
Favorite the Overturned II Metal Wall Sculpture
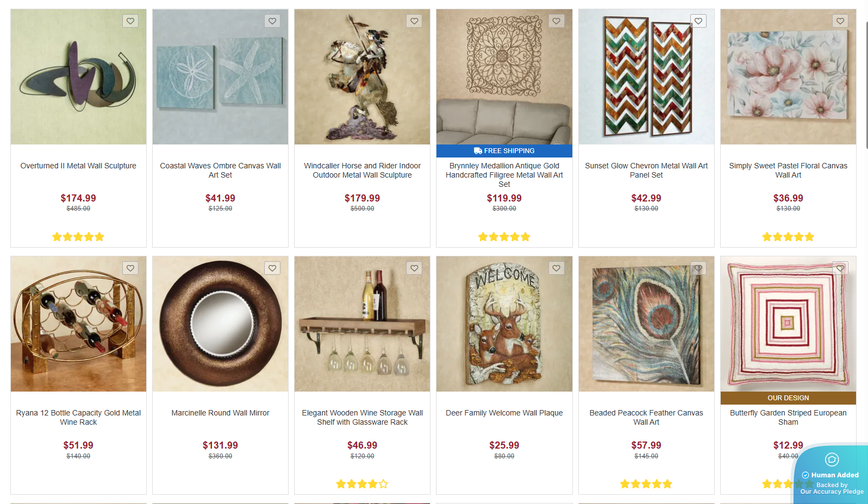coord(130,21)
